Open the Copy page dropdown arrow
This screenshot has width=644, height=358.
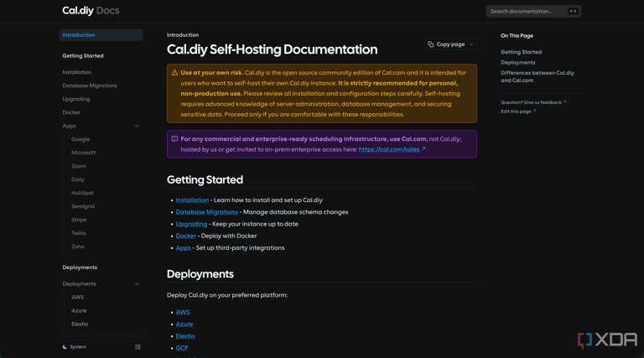471,44
